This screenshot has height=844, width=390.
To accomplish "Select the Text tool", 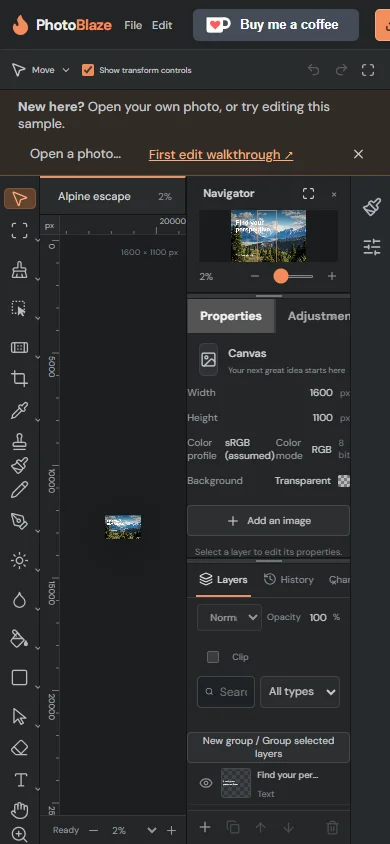I will click(20, 779).
